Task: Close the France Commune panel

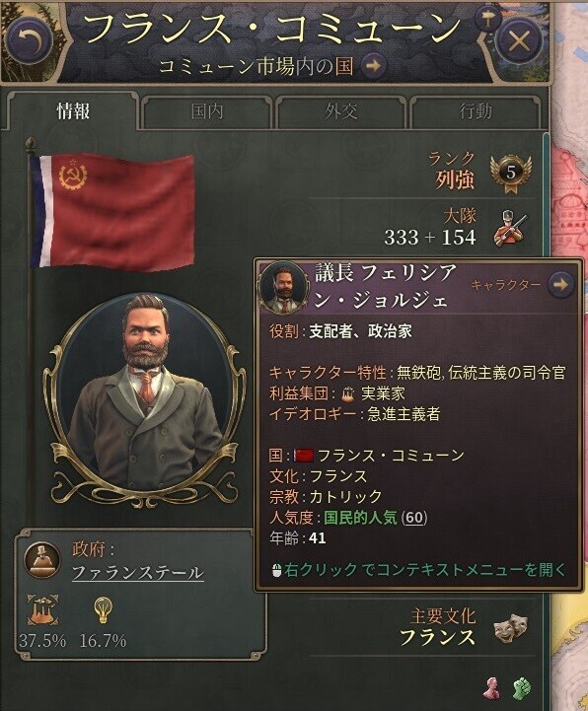Action: coord(519,42)
